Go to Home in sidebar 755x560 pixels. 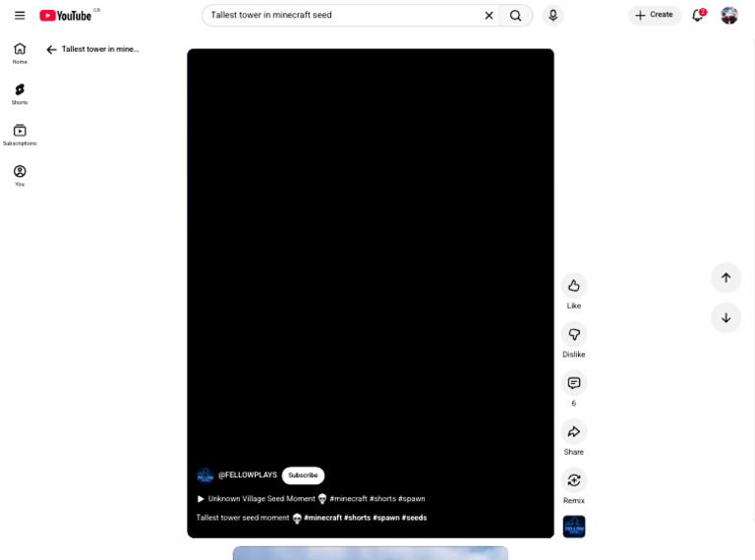[20, 53]
